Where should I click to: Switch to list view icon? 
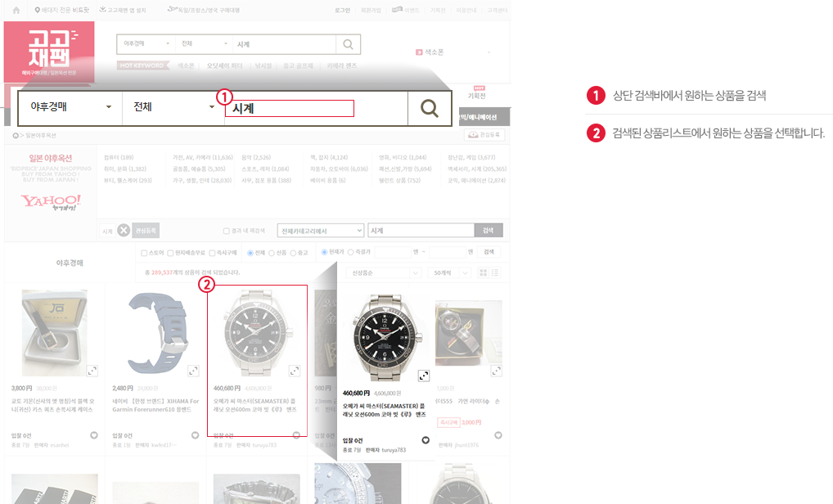(x=494, y=272)
